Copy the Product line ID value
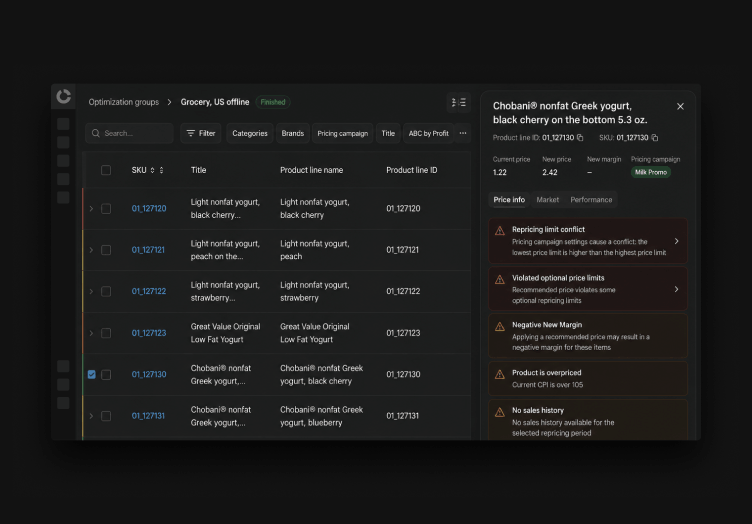Viewport: 752px width, 524px height. [580, 138]
